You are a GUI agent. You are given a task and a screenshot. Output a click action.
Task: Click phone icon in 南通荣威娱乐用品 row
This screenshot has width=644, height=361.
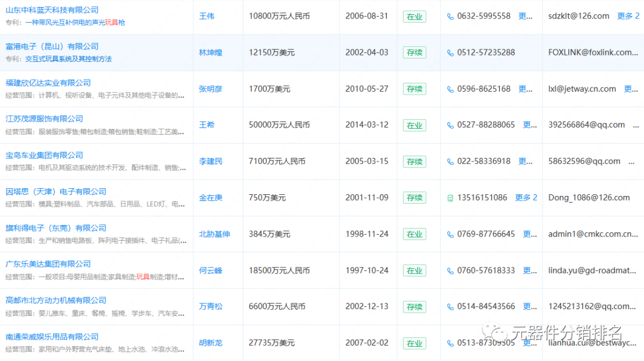(450, 343)
